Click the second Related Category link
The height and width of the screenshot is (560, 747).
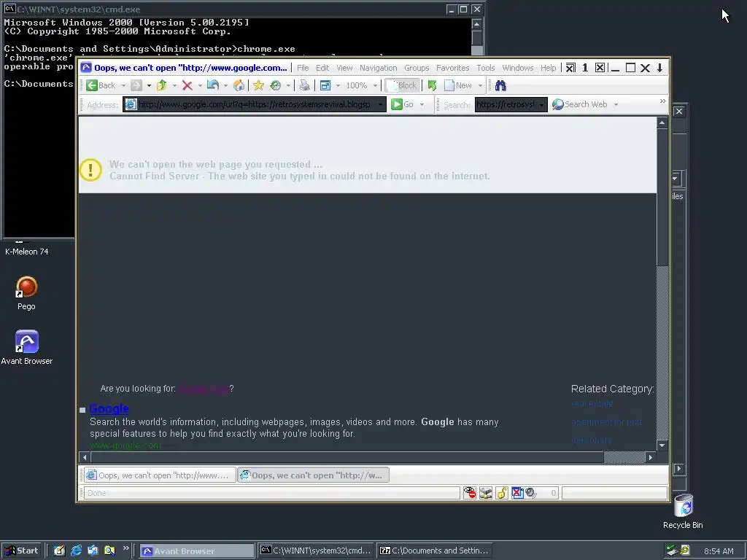point(606,422)
